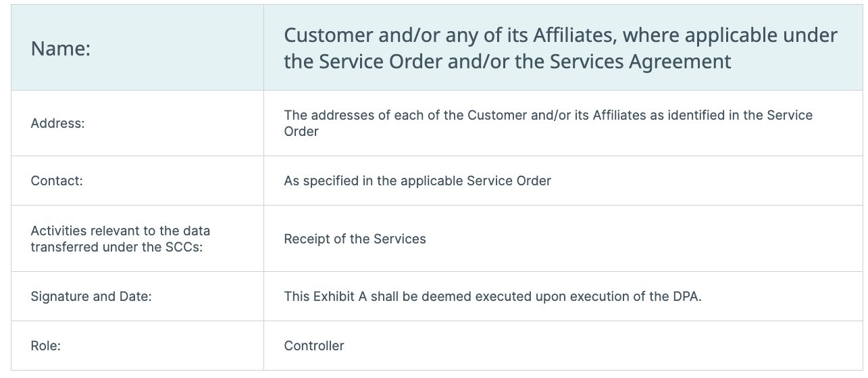
Task: Click the "Contact:" label
Action: coord(57,181)
